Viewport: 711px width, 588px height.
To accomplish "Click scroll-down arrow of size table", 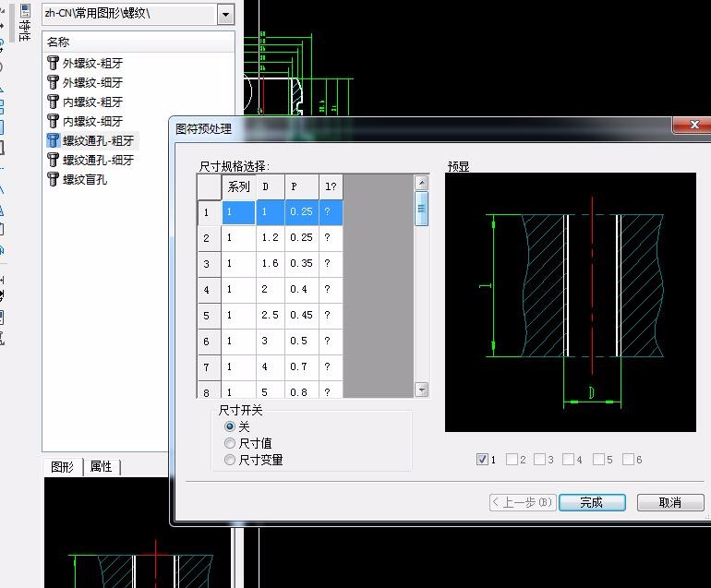I will tap(422, 390).
